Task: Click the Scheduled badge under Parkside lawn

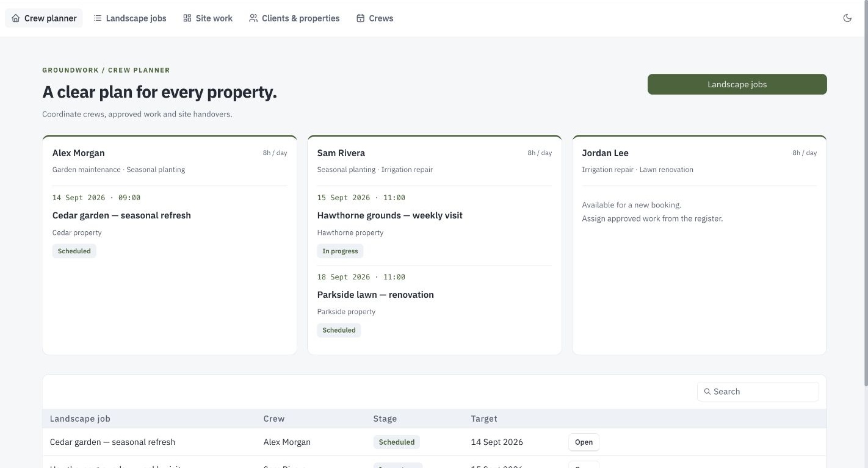Action: point(339,330)
